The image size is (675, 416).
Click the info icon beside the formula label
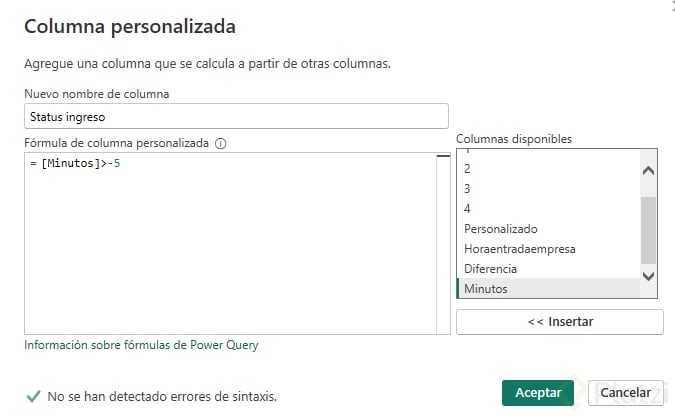click(221, 144)
